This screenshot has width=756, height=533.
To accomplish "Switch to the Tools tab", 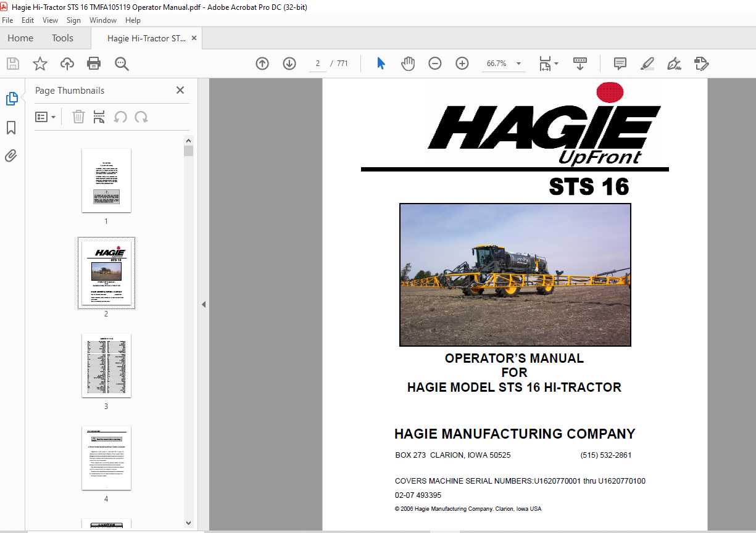I will pyautogui.click(x=62, y=38).
